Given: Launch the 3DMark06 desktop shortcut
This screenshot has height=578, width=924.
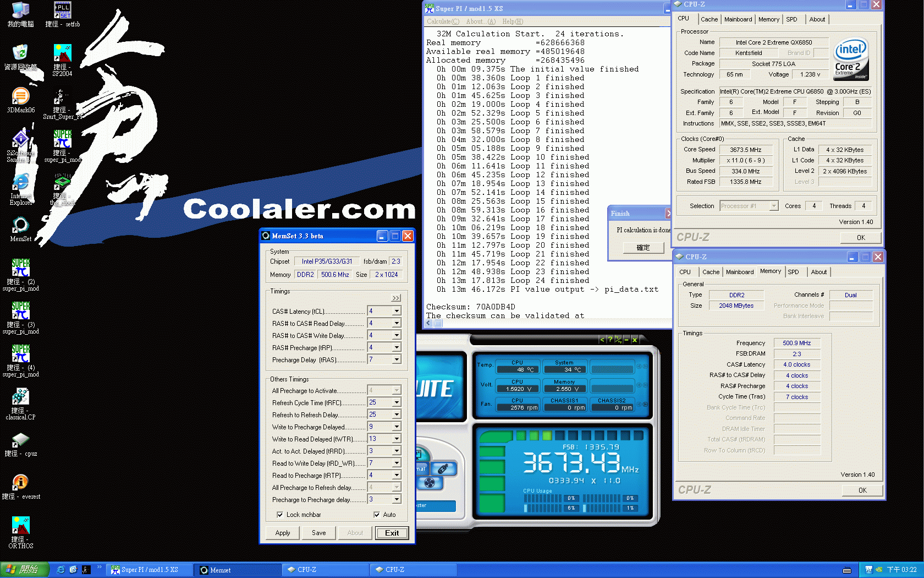Looking at the screenshot, I should coord(20,100).
